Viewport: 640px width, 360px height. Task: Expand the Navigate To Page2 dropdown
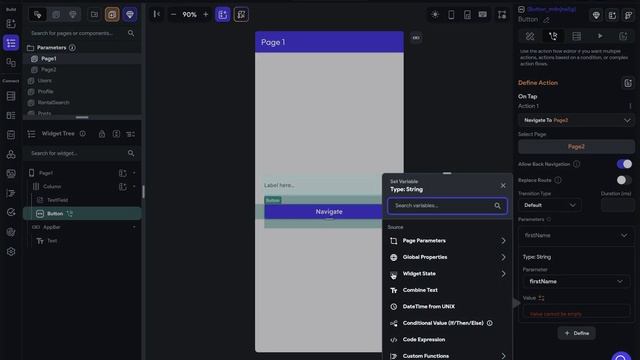pyautogui.click(x=576, y=120)
